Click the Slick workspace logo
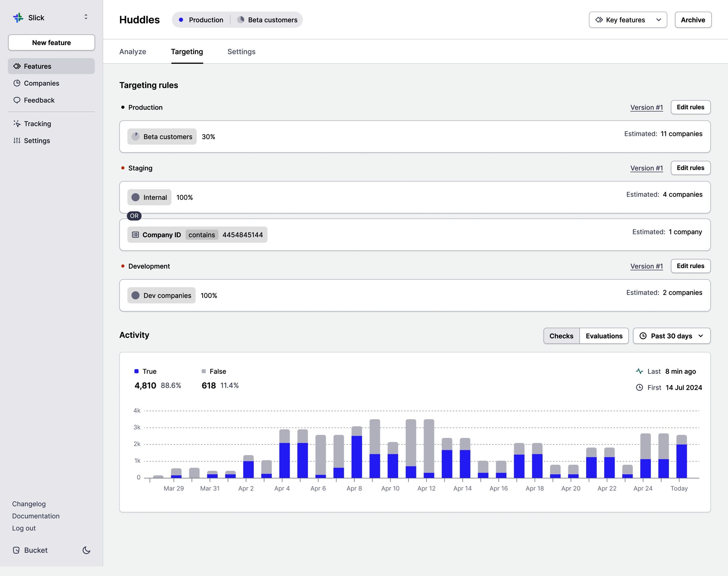 click(18, 17)
